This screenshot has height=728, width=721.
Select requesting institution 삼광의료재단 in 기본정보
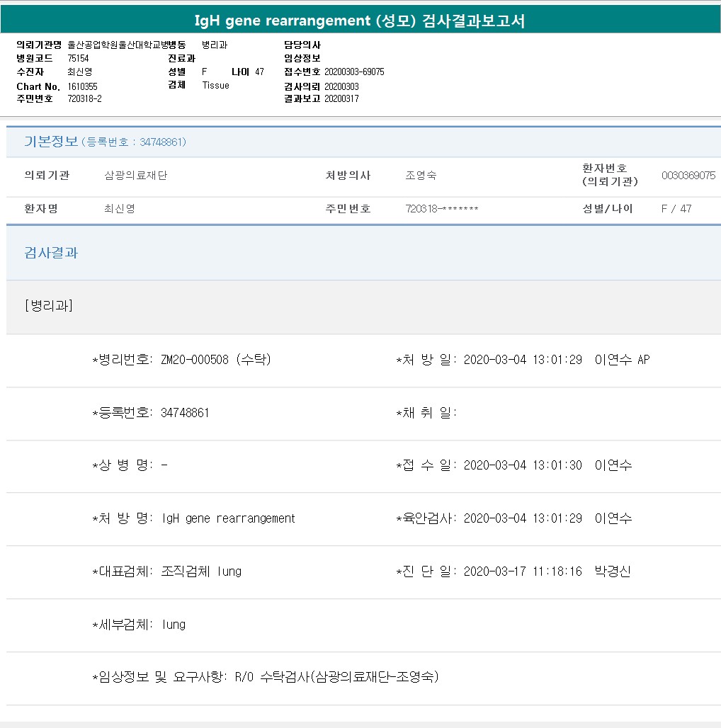[x=135, y=176]
